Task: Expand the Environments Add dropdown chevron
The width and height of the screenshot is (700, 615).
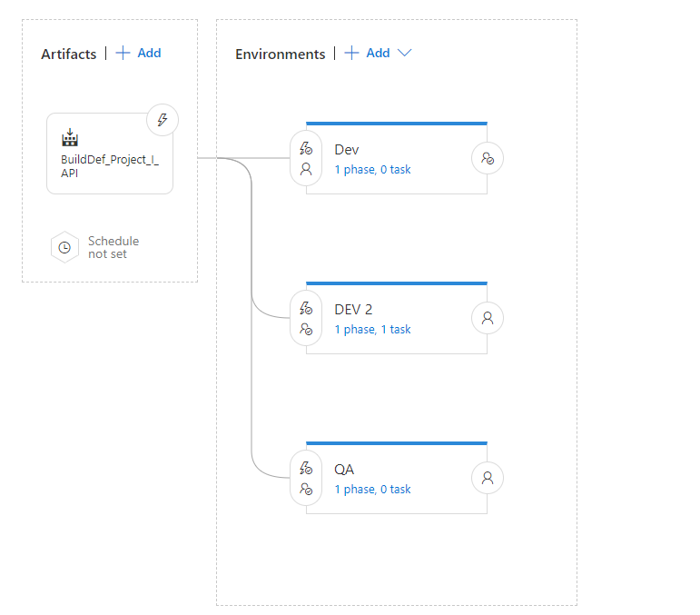Action: click(405, 54)
